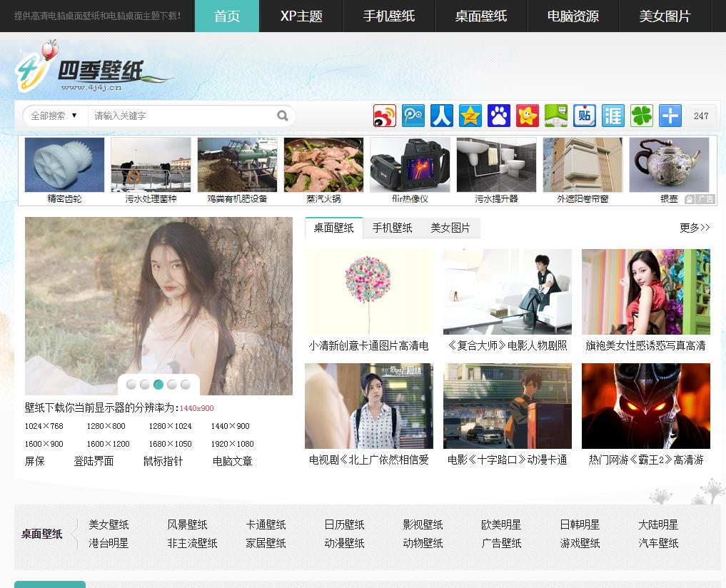Open the 美女壁纸 category link

pos(109,524)
